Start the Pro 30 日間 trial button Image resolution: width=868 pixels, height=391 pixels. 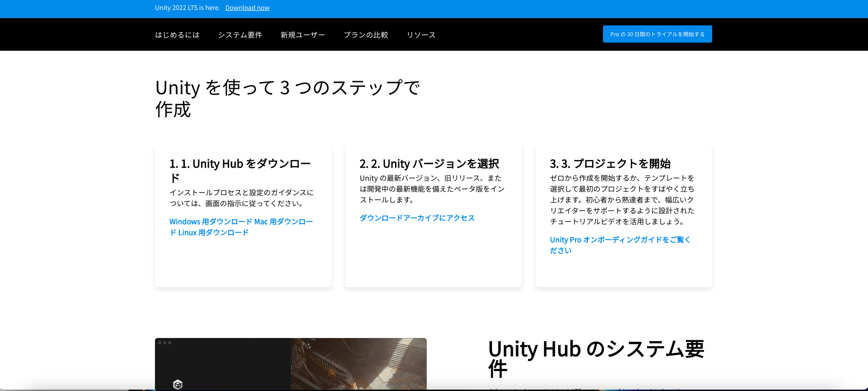[657, 34]
